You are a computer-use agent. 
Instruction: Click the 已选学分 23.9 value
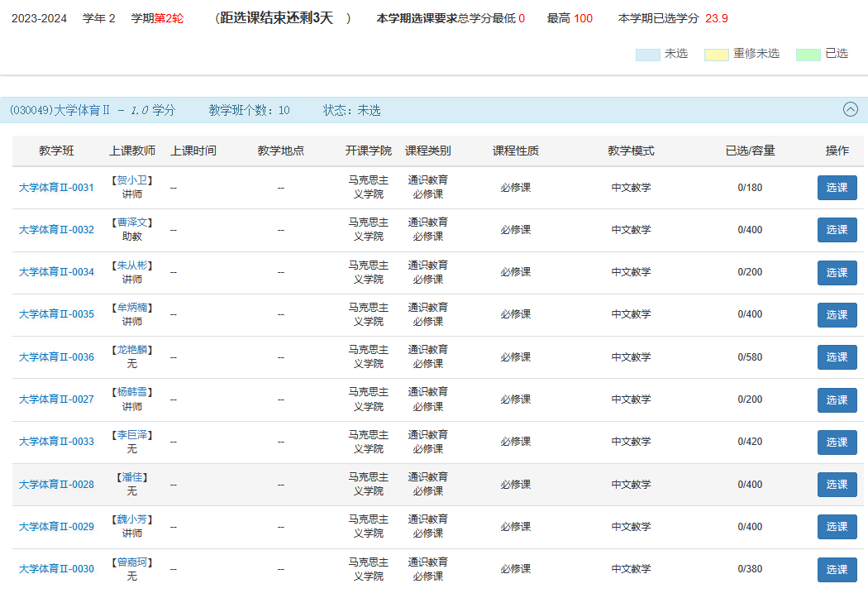coord(717,18)
